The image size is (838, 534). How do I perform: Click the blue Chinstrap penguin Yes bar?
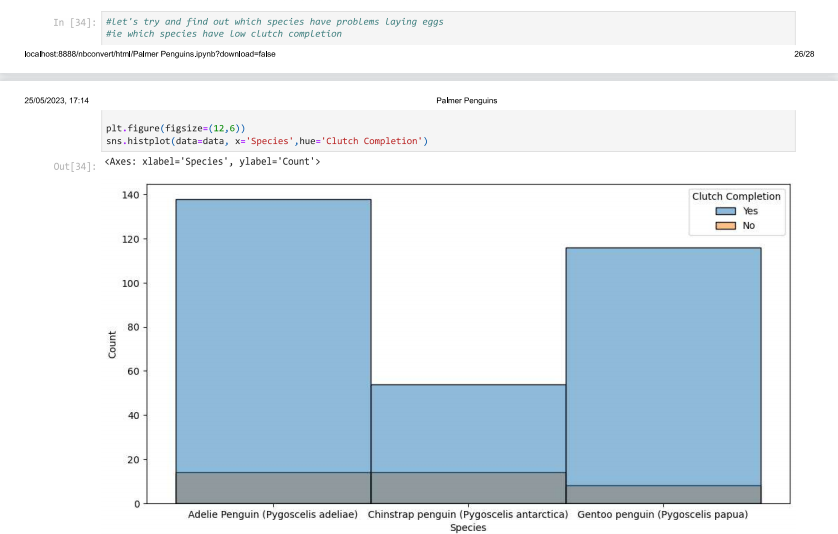468,428
